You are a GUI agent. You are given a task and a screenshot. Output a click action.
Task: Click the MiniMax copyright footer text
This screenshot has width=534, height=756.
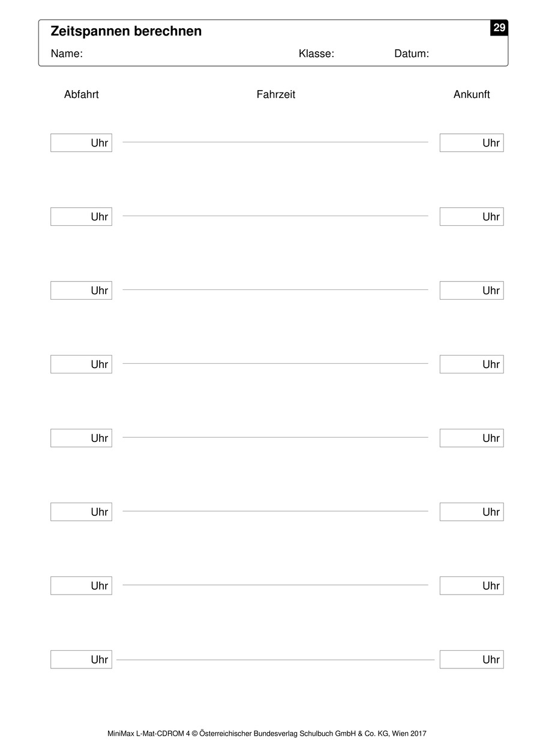(x=267, y=733)
